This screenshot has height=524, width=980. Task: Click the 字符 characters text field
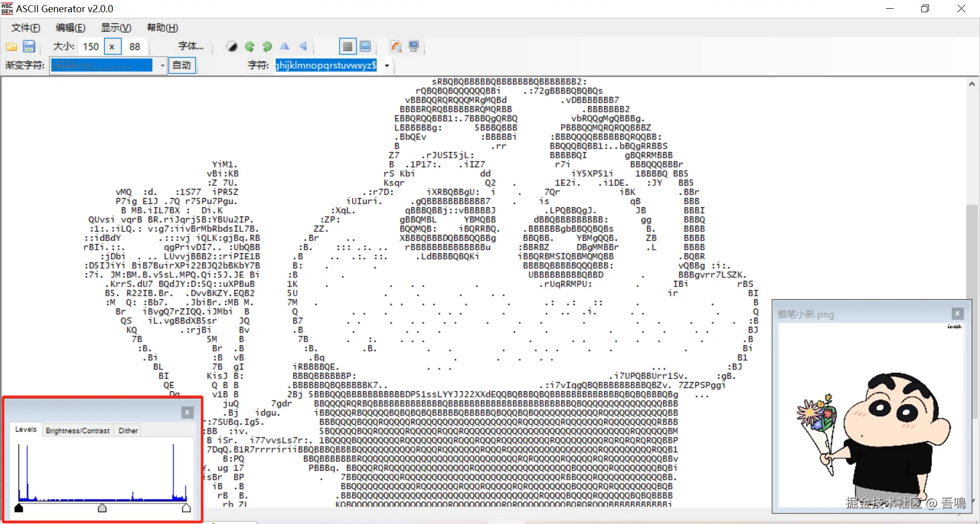[326, 65]
